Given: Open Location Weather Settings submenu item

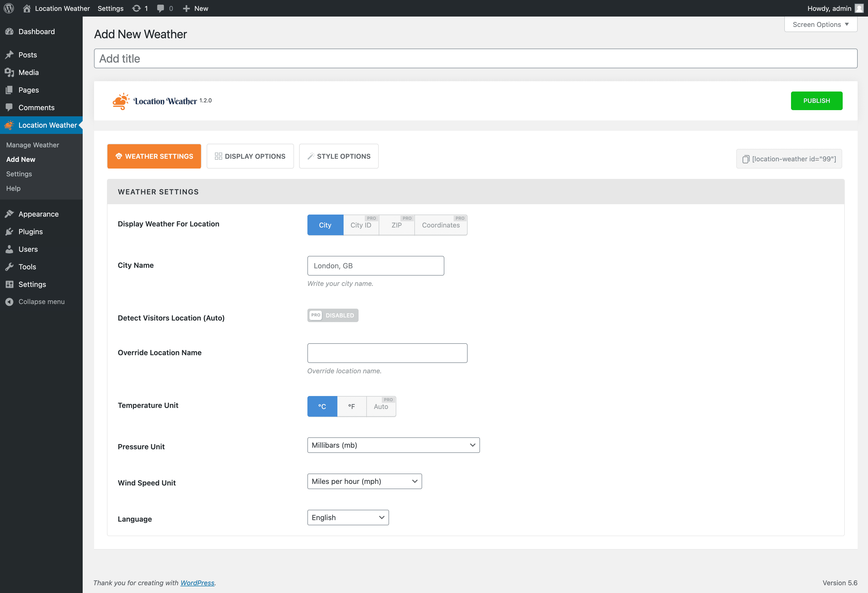Looking at the screenshot, I should (19, 174).
